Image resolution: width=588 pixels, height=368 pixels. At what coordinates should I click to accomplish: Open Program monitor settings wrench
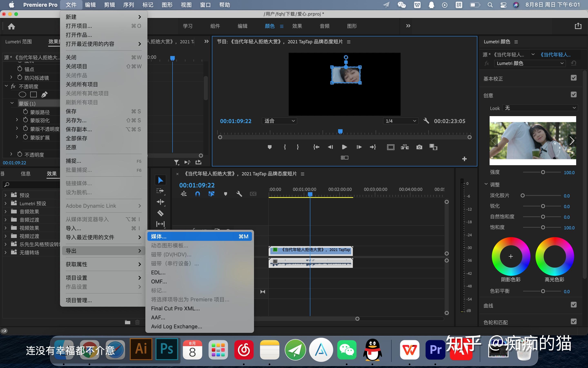(426, 121)
